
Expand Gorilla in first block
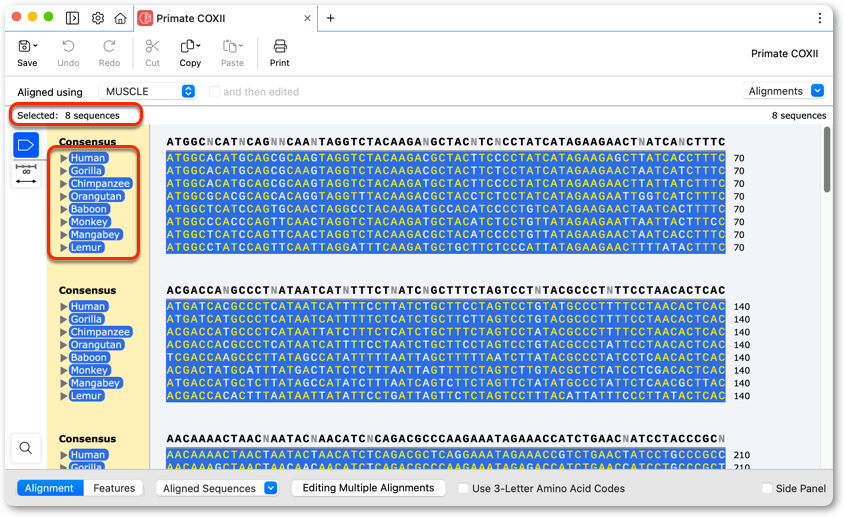tap(64, 171)
